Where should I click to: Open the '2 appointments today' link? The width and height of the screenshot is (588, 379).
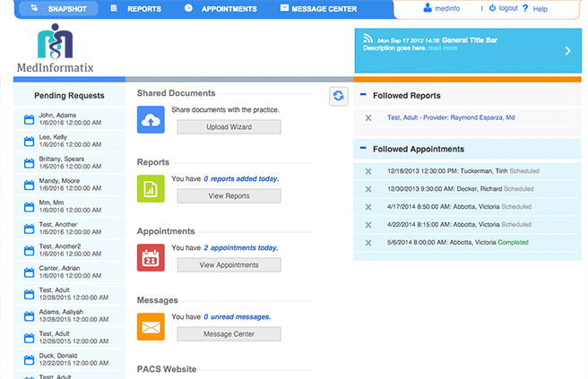[240, 247]
